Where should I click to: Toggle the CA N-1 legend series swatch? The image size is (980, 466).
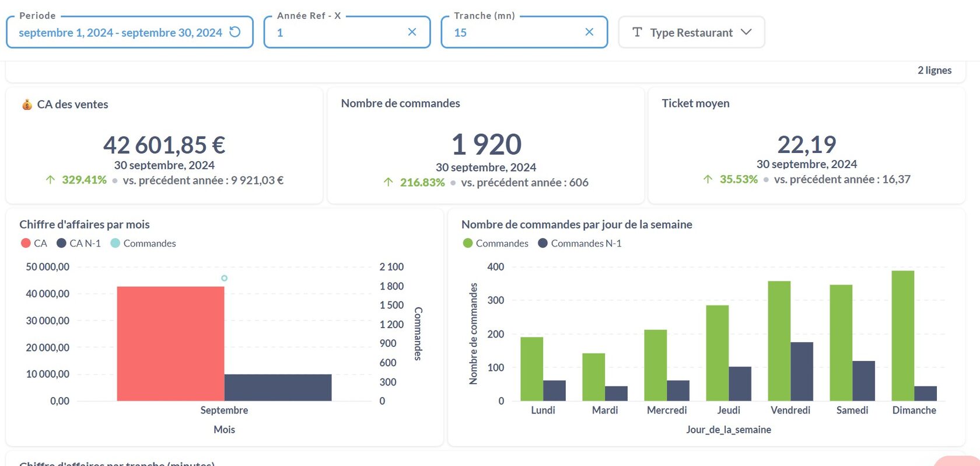(x=61, y=243)
